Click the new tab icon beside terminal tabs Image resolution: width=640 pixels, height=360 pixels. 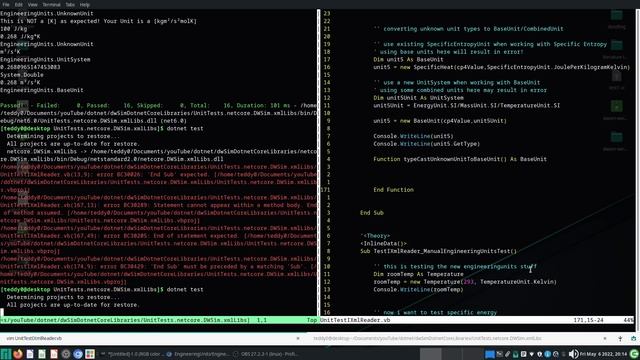(620, 338)
